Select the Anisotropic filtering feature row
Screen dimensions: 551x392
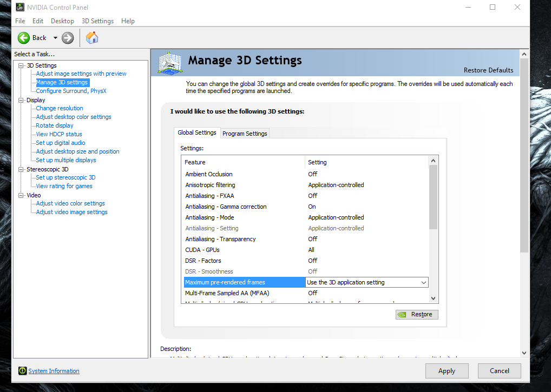tap(306, 185)
